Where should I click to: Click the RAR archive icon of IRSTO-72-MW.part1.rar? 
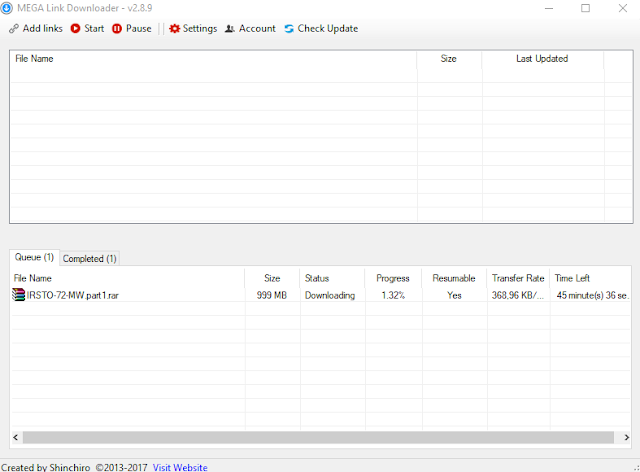tap(18, 295)
